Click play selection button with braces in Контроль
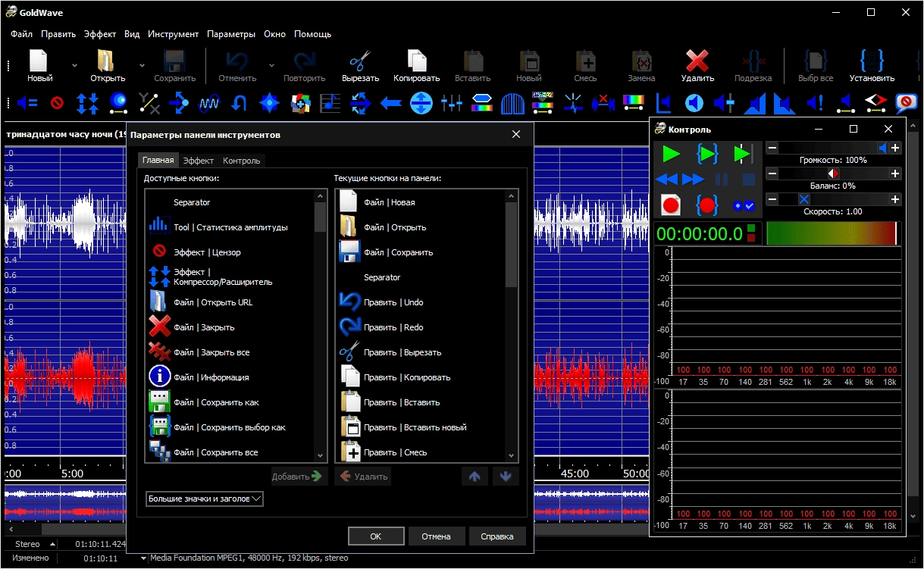This screenshot has height=569, width=924. click(x=706, y=155)
